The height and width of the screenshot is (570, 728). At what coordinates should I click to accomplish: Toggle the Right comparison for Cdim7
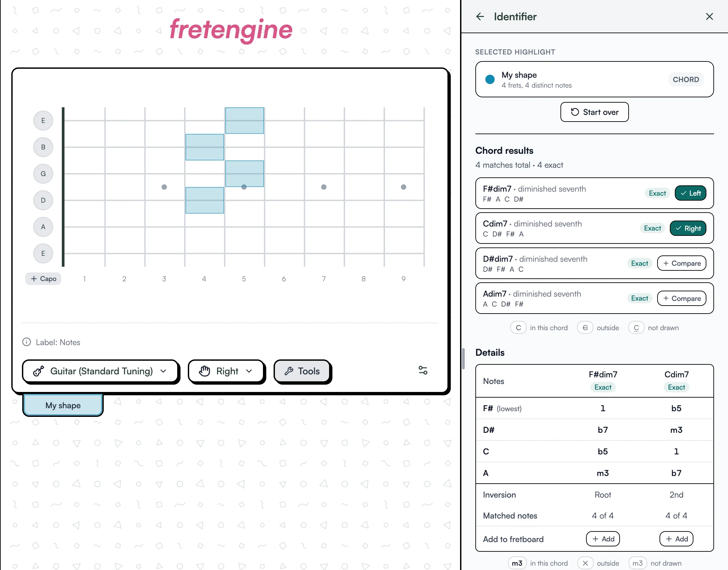click(x=688, y=228)
